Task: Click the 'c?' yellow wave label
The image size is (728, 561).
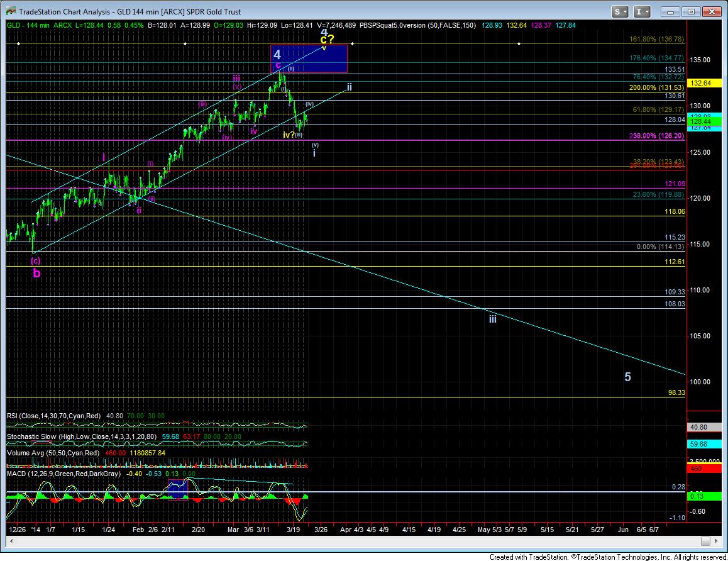Action: 328,40
